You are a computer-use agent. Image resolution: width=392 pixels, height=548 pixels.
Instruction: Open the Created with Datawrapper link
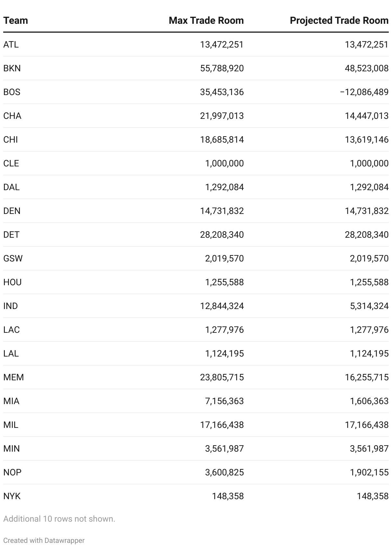point(44,540)
